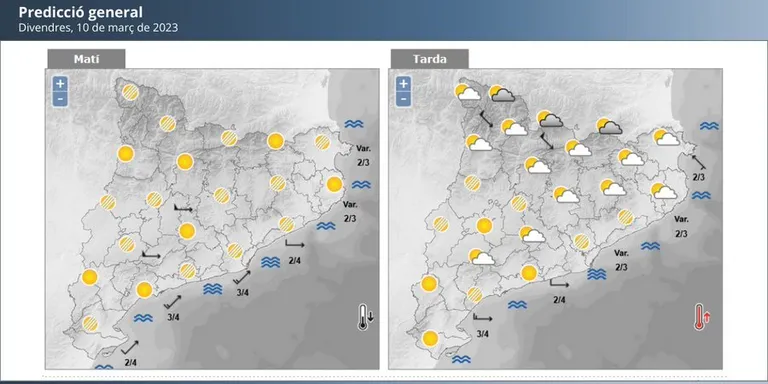Zoom in on the Matí map
This screenshot has height=384, width=768.
coord(60,84)
